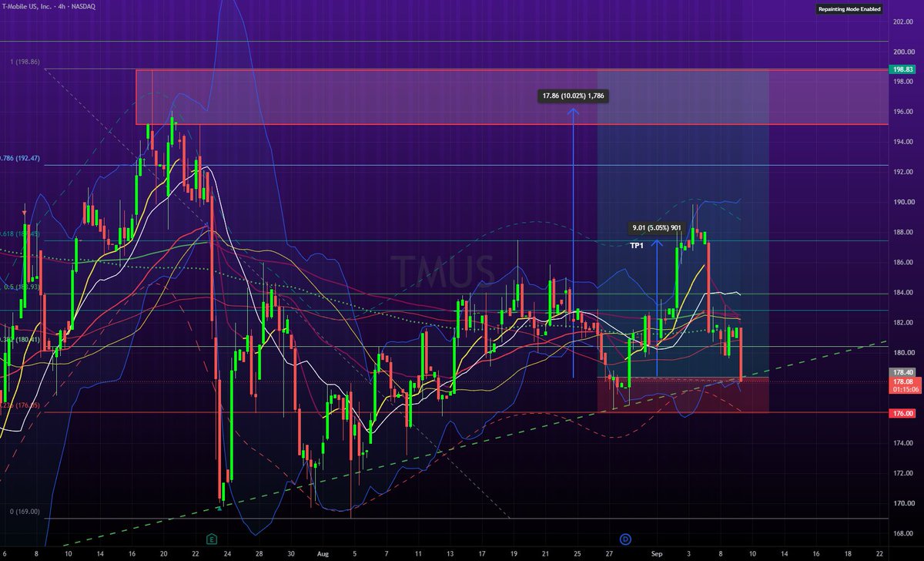The image size is (924, 561).
Task: Click the 168.00 price axis label
Action: [902, 533]
